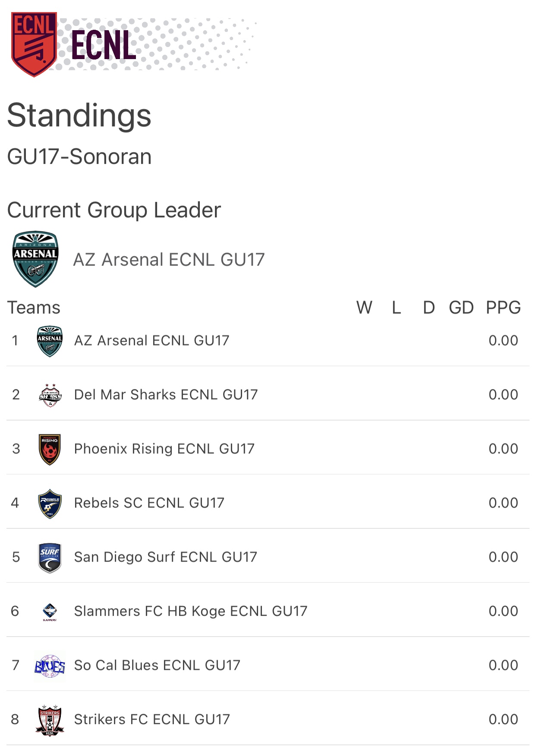The width and height of the screenshot is (536, 756).
Task: Select the Phoenix Rising team crest
Action: click(50, 449)
